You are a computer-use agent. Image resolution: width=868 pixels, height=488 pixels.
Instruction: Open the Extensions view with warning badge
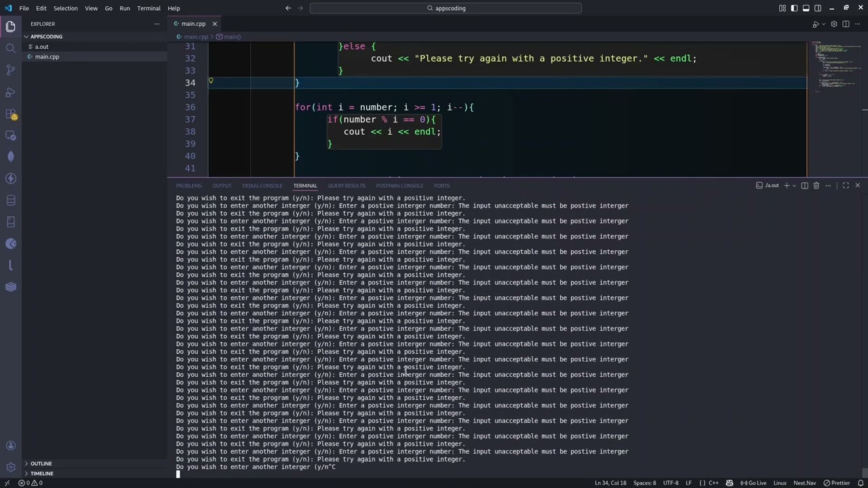pyautogui.click(x=10, y=114)
